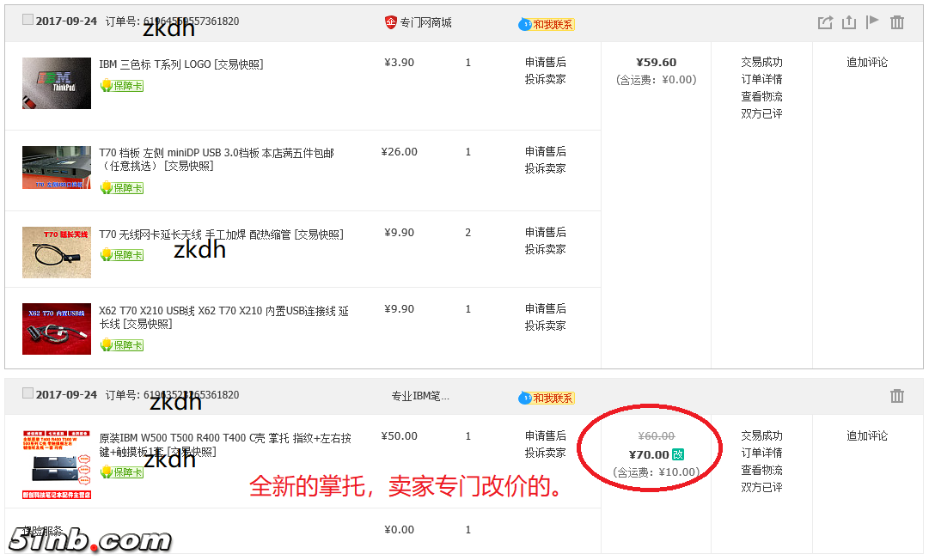Open 查看物流 for the ¥70.00 order

pyautogui.click(x=761, y=470)
